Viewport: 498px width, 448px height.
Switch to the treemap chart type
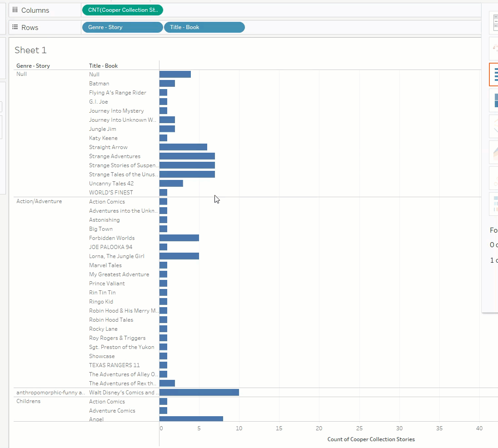click(493, 100)
